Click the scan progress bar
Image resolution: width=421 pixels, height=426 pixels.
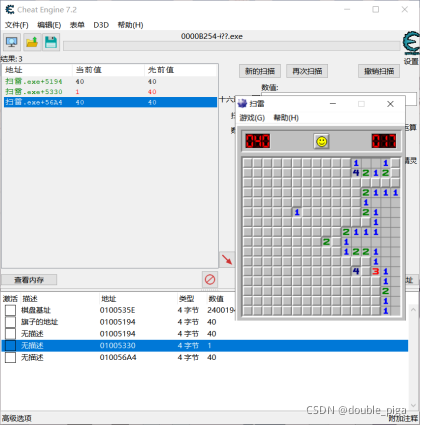tap(232, 46)
